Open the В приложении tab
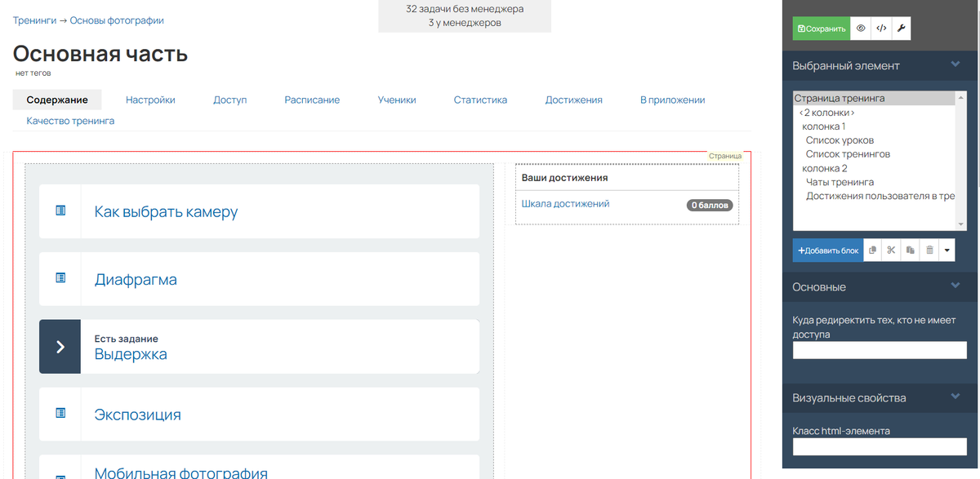This screenshot has height=479, width=980. [x=673, y=100]
